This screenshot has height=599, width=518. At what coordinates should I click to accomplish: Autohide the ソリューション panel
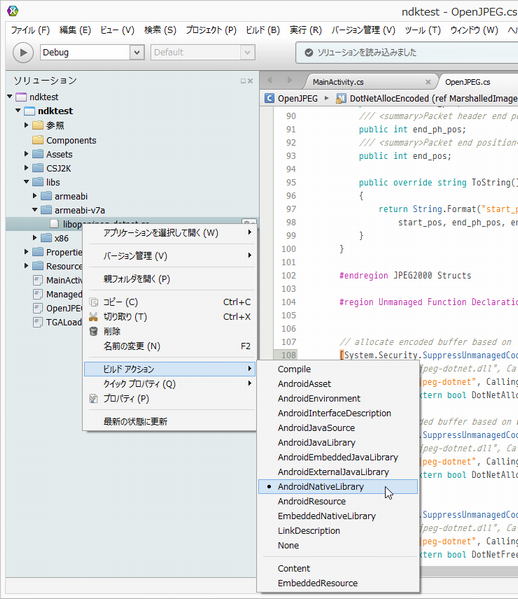click(243, 81)
